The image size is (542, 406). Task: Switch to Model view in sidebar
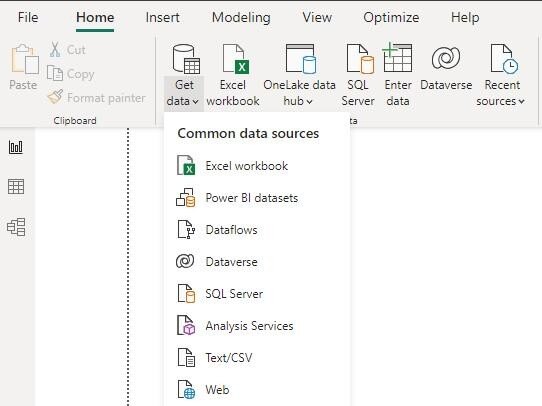[16, 227]
